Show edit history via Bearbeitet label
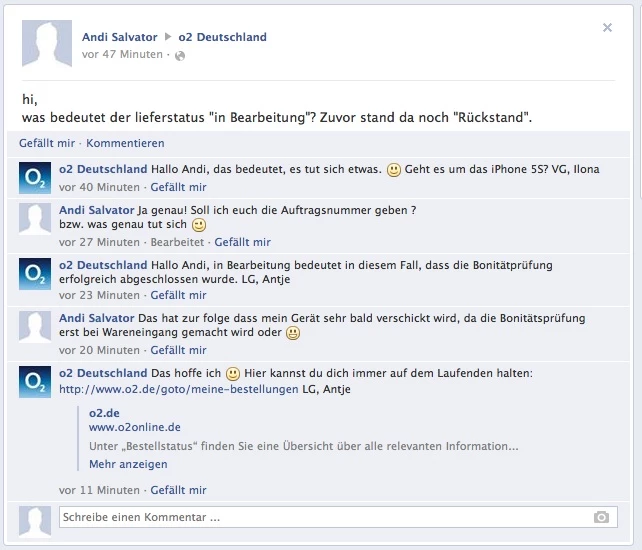Image resolution: width=642 pixels, height=550 pixels. click(x=177, y=242)
